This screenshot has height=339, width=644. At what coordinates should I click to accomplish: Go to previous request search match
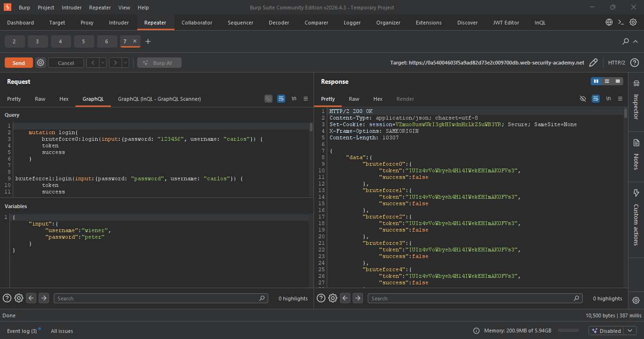pyautogui.click(x=31, y=298)
